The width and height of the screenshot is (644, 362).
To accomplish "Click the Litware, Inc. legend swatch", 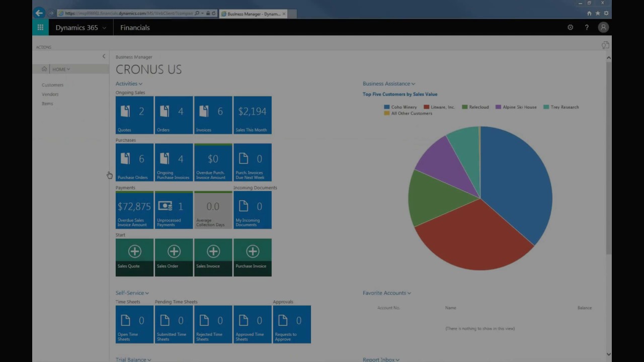I will pyautogui.click(x=427, y=107).
